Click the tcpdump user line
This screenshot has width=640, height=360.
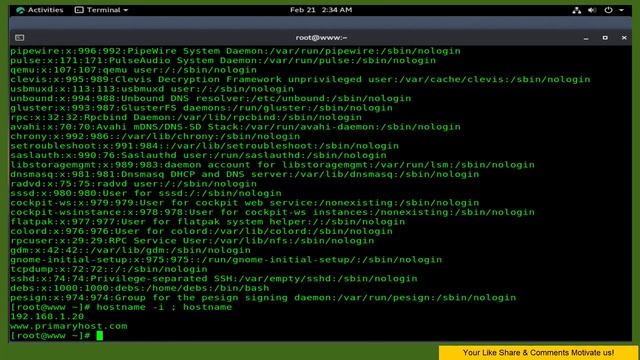tap(109, 269)
